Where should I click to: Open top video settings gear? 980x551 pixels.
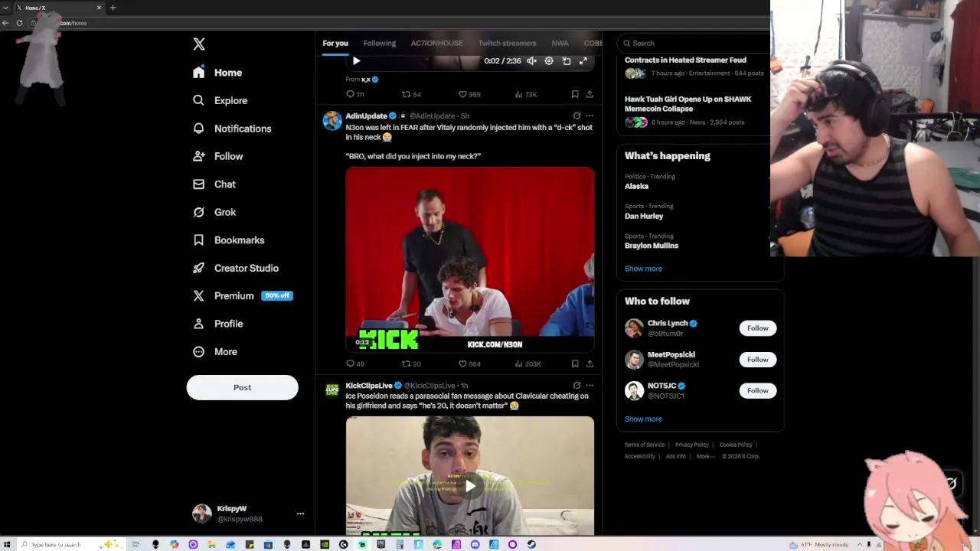pyautogui.click(x=549, y=61)
